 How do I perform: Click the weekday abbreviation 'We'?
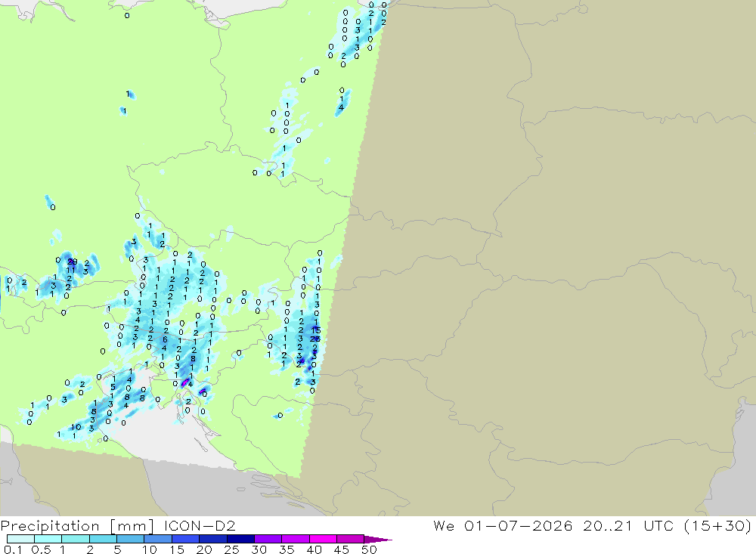coord(444,525)
